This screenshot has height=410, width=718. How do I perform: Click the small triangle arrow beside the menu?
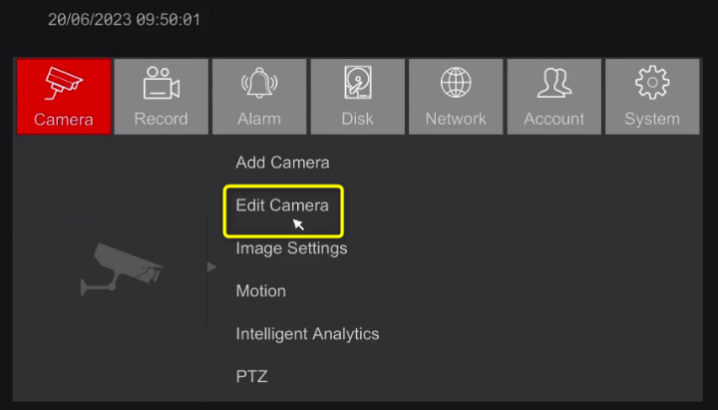211,267
